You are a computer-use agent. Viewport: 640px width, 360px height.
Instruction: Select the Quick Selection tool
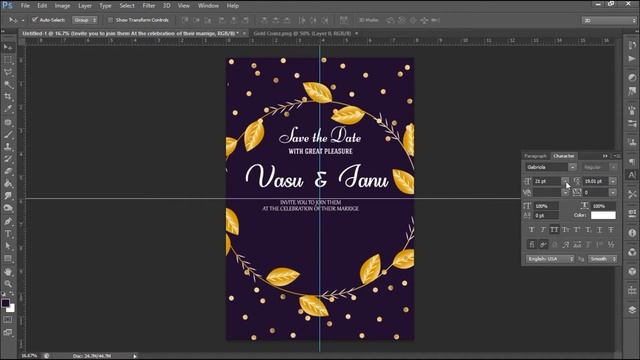coord(8,84)
